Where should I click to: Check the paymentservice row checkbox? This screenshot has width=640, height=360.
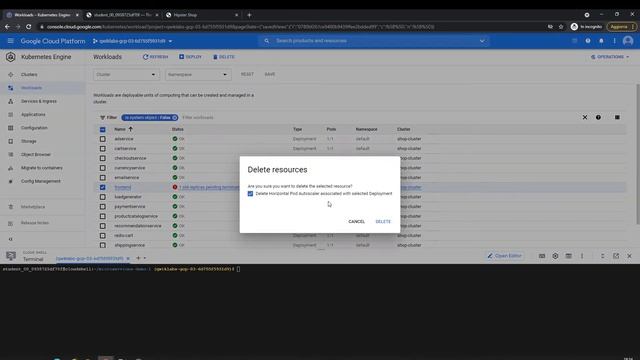point(102,207)
